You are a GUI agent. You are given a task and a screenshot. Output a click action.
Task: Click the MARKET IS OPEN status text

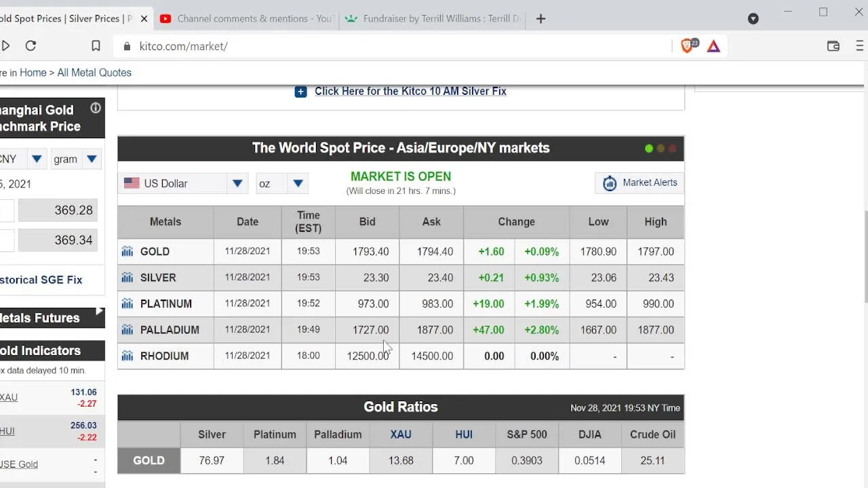[401, 176]
